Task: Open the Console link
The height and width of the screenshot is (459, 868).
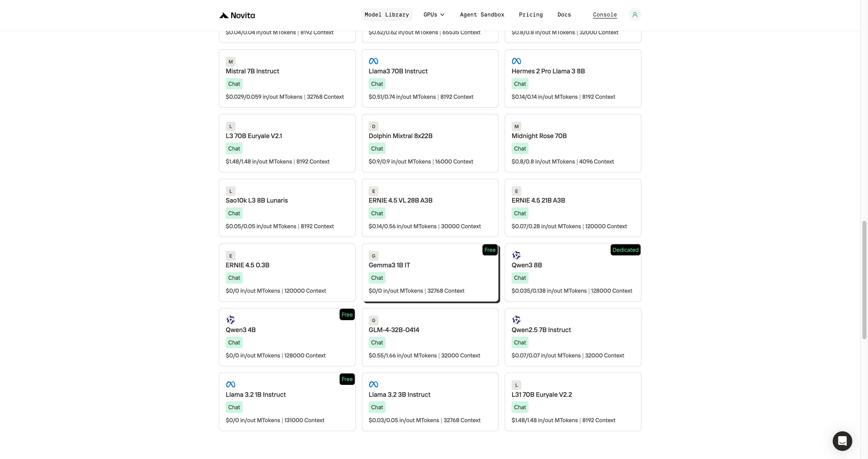Action: click(605, 14)
